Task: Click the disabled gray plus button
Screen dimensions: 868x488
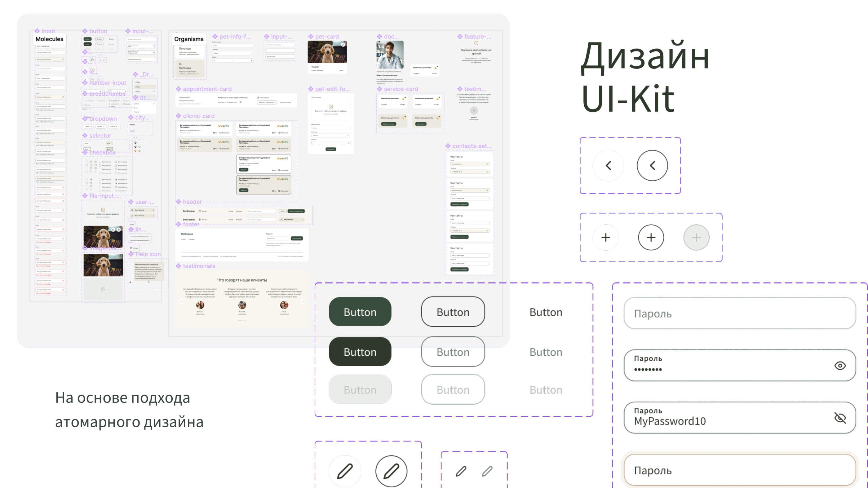Action: [696, 237]
